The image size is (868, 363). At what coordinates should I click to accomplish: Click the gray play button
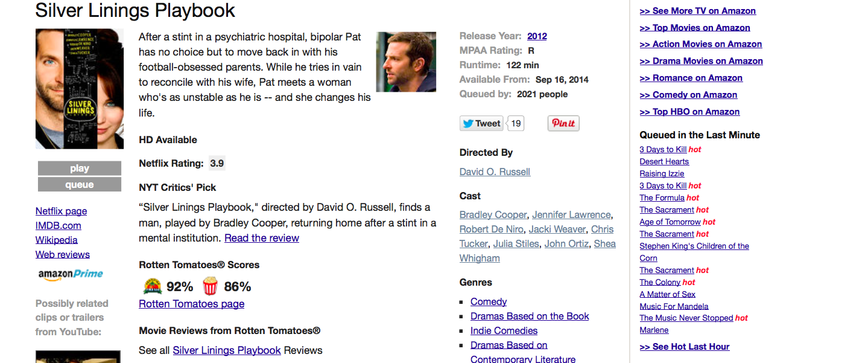pyautogui.click(x=80, y=169)
